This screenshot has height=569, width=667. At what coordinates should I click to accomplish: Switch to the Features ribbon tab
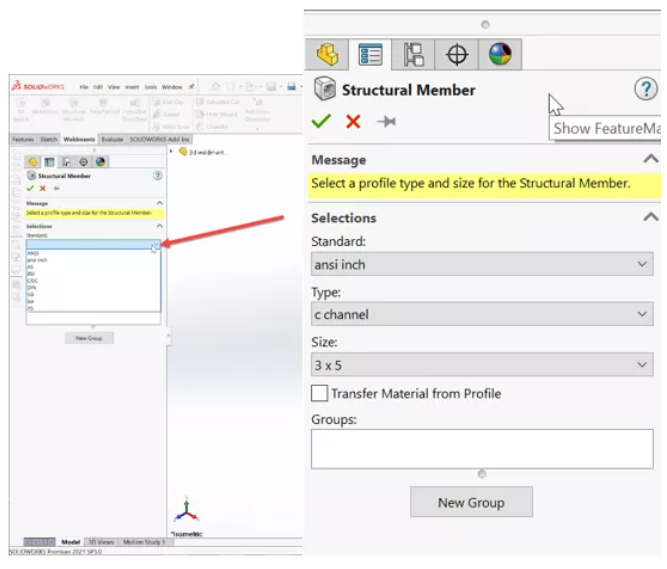click(23, 139)
